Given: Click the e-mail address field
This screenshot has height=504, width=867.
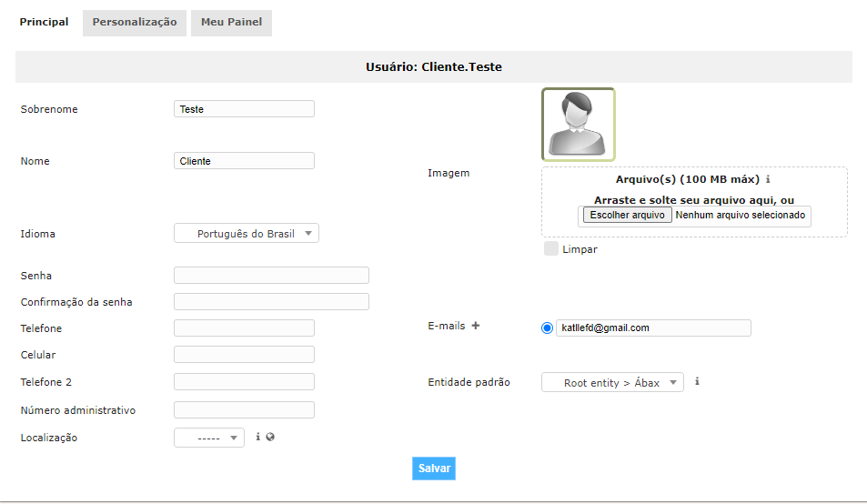Looking at the screenshot, I should (x=653, y=328).
